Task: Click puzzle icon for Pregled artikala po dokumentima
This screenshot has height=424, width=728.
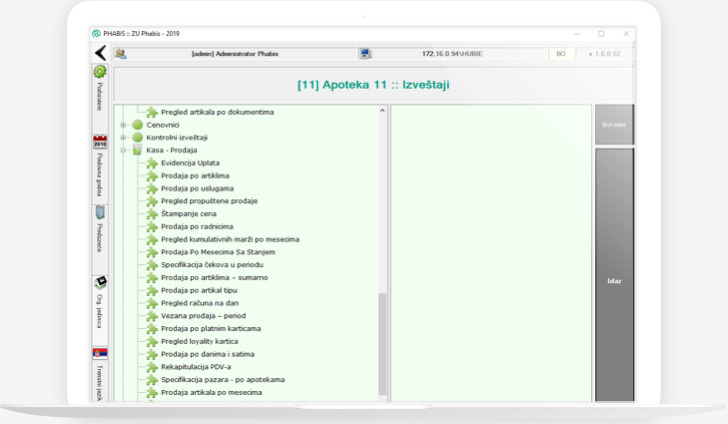Action: [x=152, y=112]
